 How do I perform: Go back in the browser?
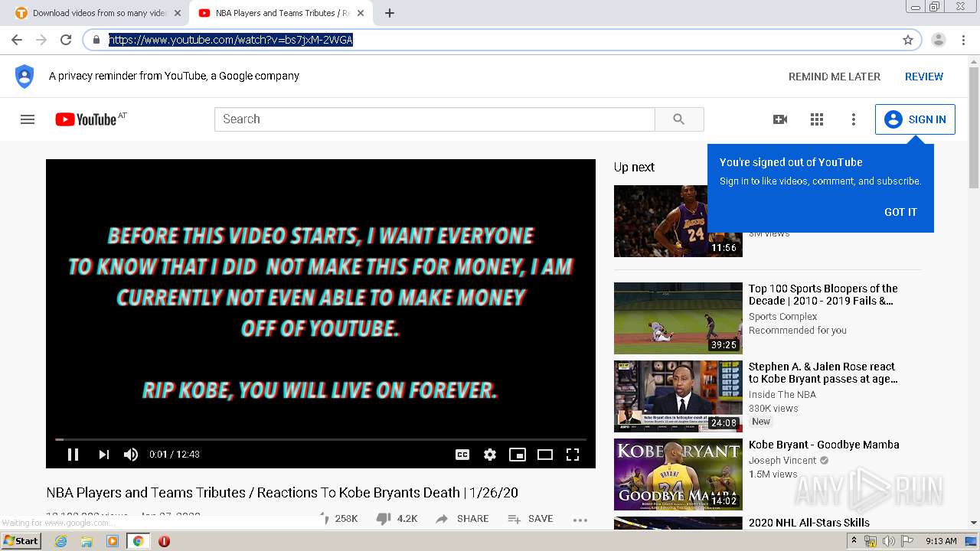[x=17, y=40]
